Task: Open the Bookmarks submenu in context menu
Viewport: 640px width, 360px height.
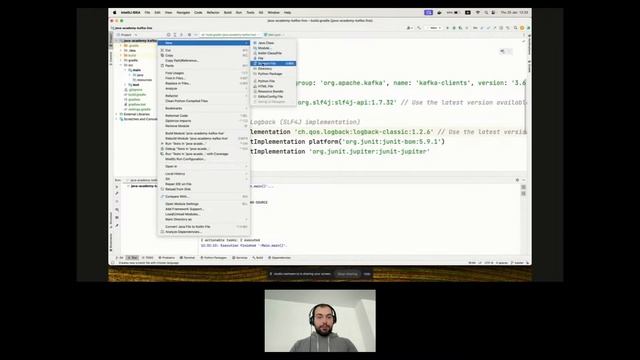Action: click(x=204, y=109)
